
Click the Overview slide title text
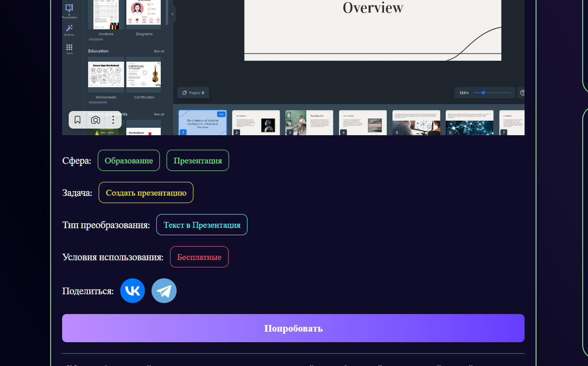click(373, 7)
